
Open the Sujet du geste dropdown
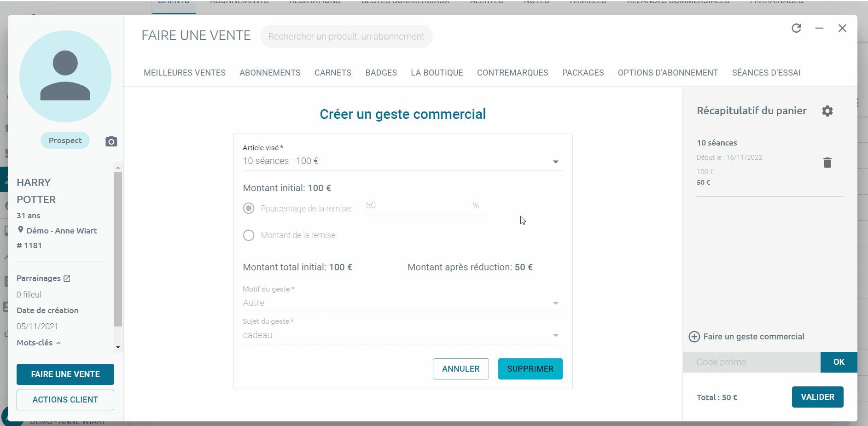(402, 335)
